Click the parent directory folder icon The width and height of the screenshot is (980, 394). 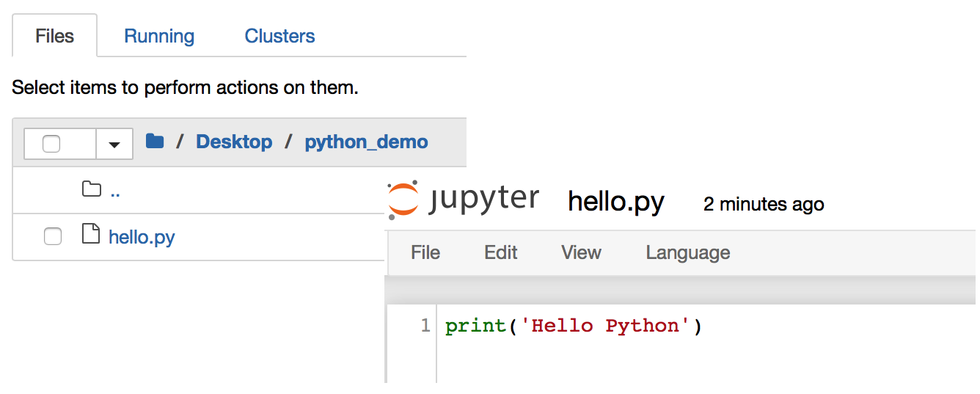pyautogui.click(x=92, y=189)
